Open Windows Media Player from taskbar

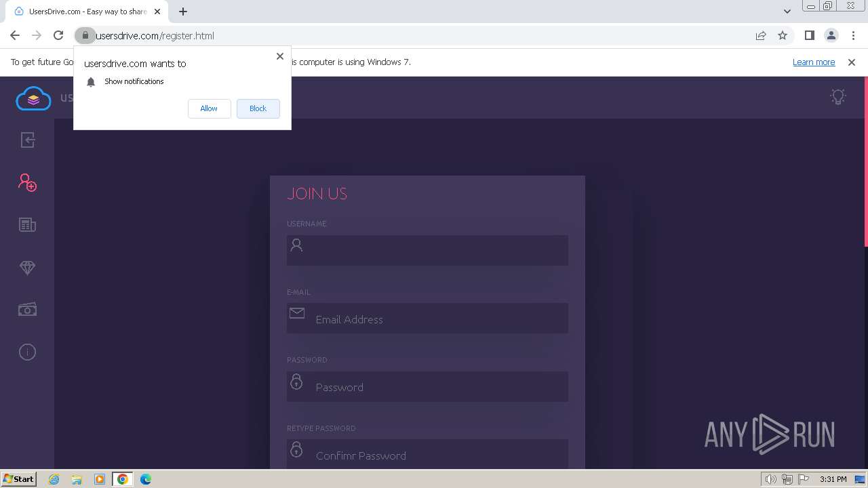100,479
